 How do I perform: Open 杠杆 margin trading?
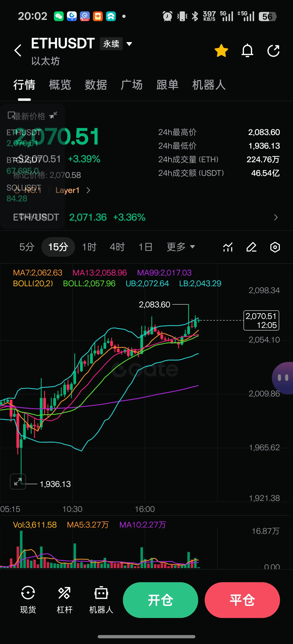pos(65,600)
